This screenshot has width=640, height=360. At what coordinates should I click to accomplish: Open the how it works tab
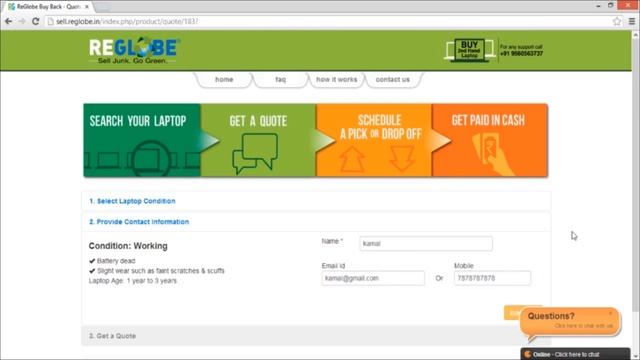[x=336, y=80]
